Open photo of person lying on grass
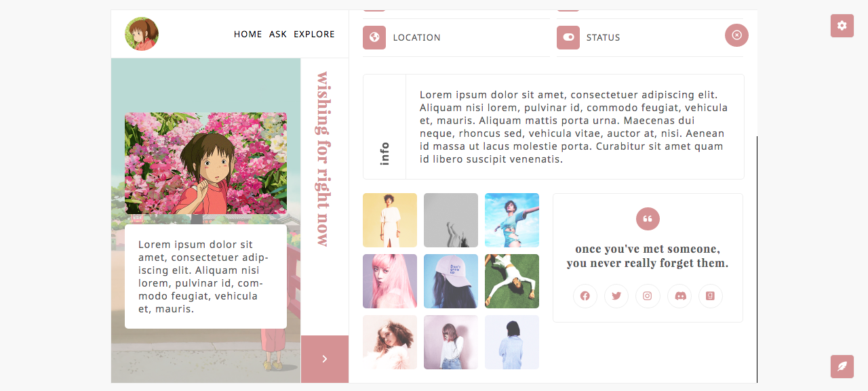The width and height of the screenshot is (868, 391). (512, 281)
